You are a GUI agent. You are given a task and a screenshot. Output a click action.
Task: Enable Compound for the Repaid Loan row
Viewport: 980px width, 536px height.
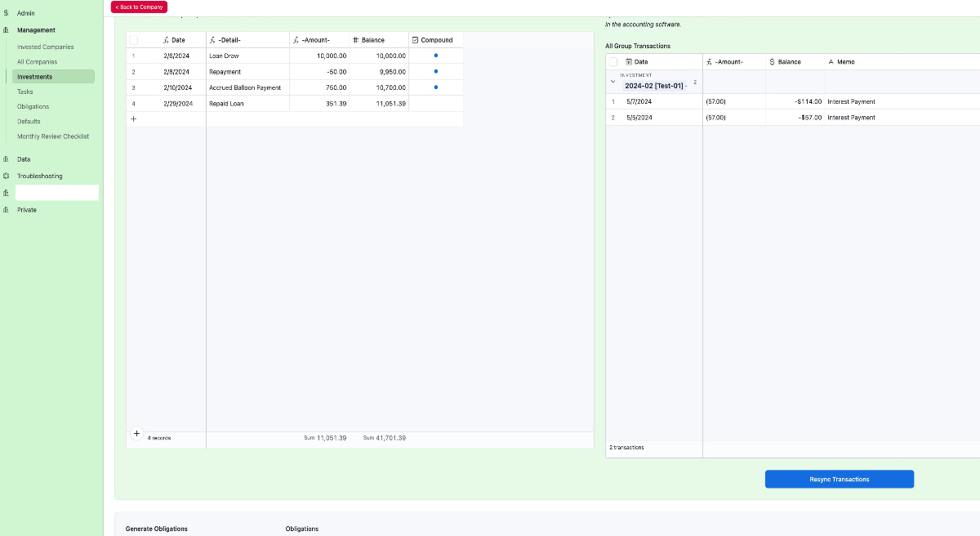click(x=435, y=104)
